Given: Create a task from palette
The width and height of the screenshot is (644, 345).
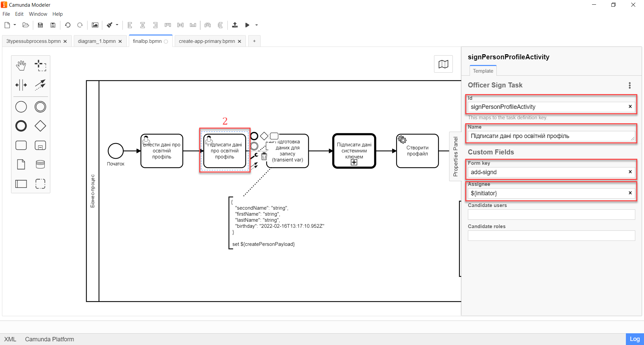Looking at the screenshot, I should click(21, 145).
